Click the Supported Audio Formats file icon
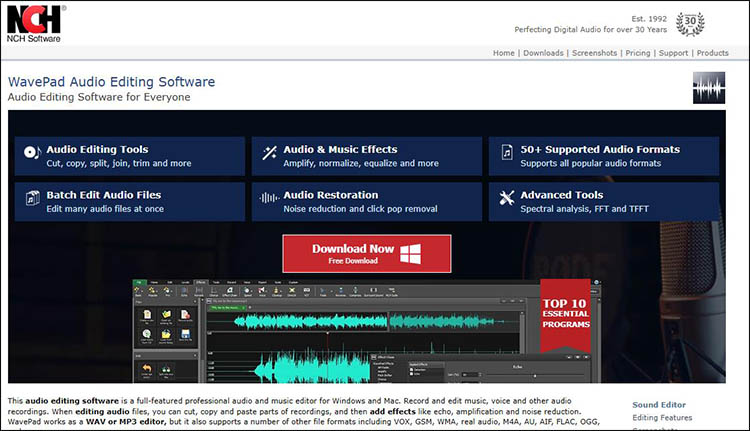Viewport: 750px width, 431px height. (507, 156)
